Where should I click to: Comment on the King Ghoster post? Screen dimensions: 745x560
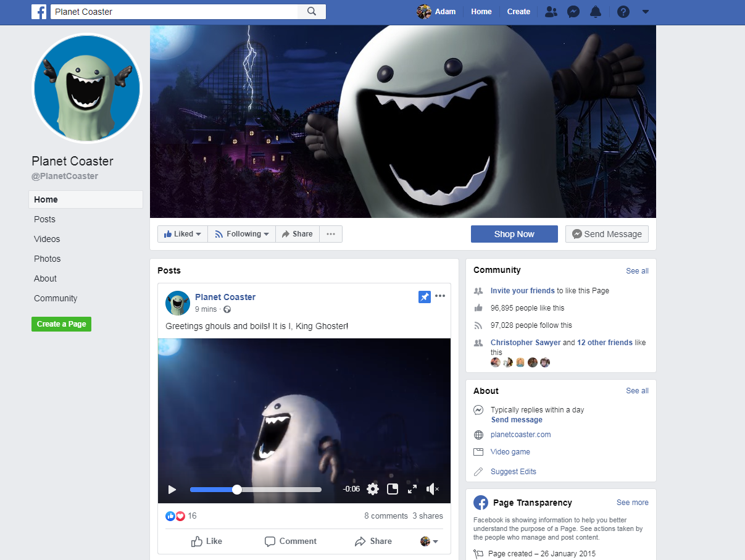[291, 541]
